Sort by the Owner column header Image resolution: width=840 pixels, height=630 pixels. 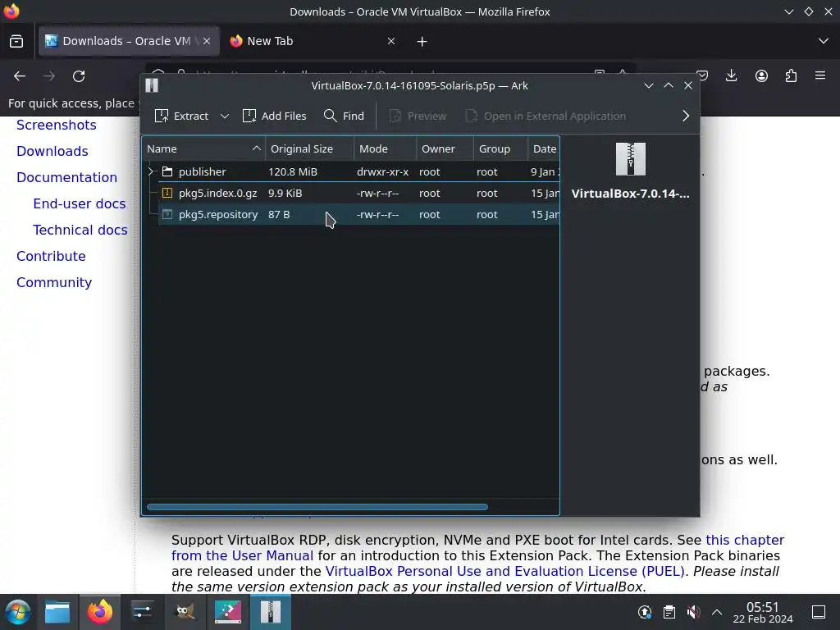click(x=445, y=149)
